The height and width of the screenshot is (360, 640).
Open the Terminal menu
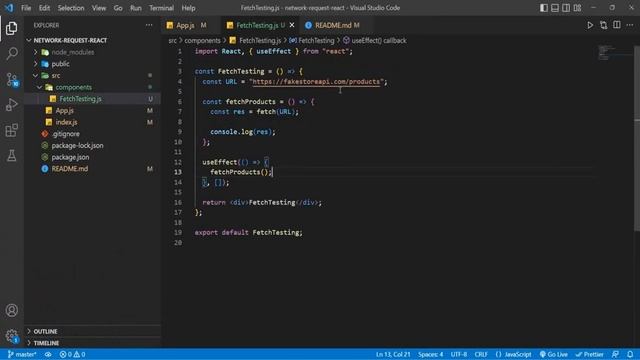tap(161, 8)
